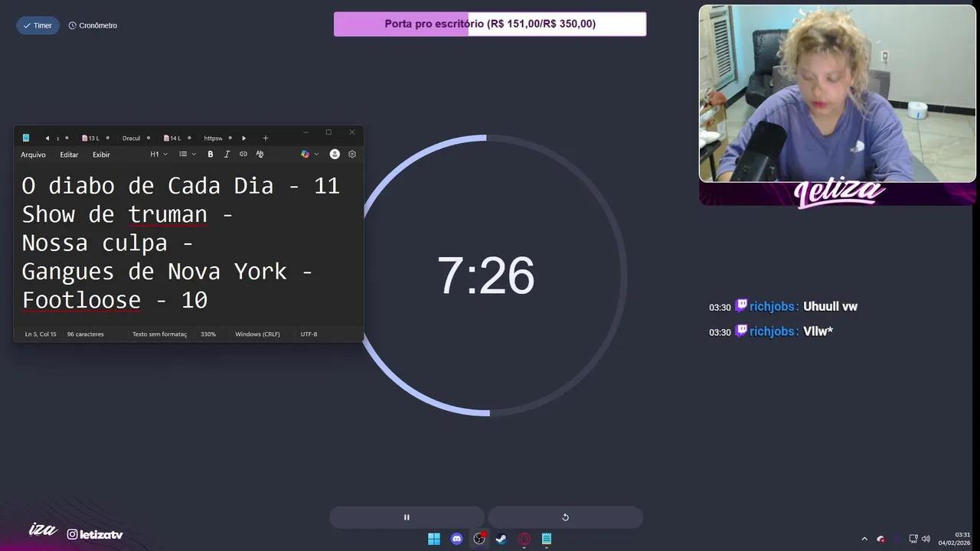
Task: Insert a link via toolbar icon
Action: (243, 155)
